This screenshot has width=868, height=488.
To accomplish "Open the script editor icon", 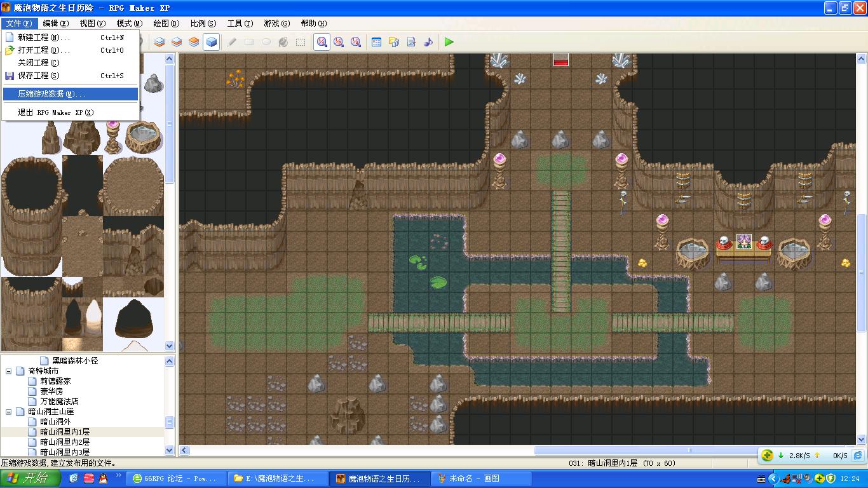I will tap(411, 42).
